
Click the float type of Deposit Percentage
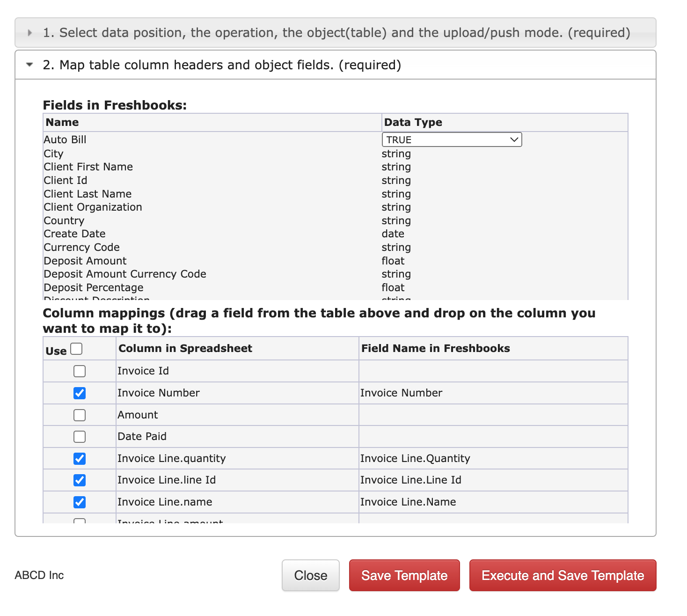click(393, 288)
